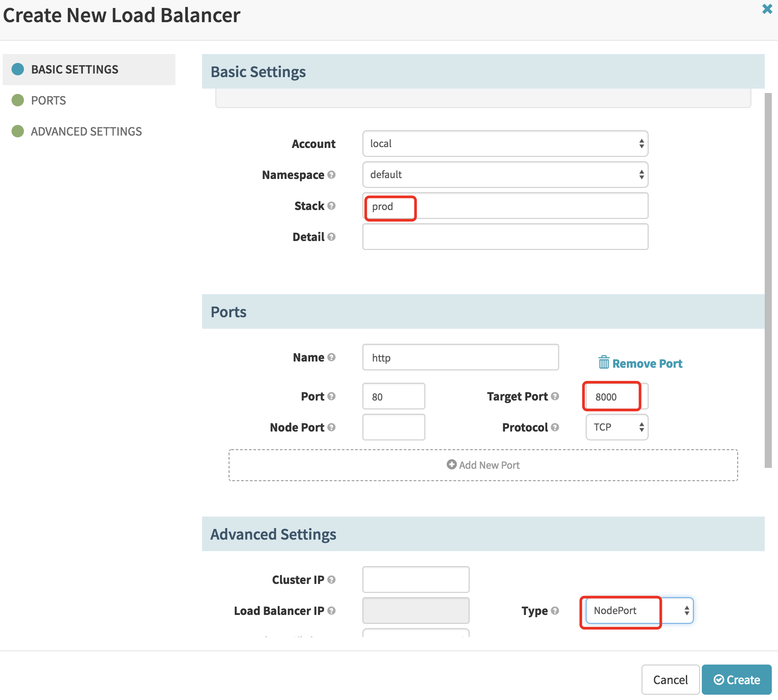The width and height of the screenshot is (778, 700).
Task: Open the Account dropdown showing local
Action: pos(505,144)
